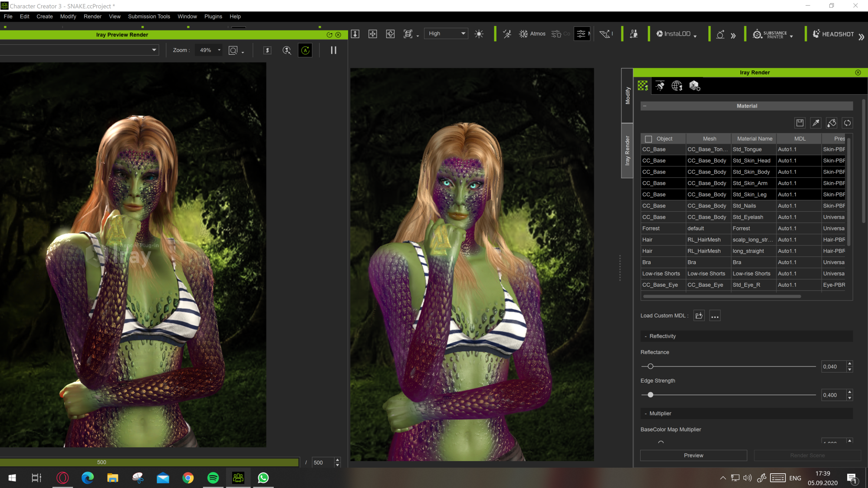This screenshot has height=488, width=868.
Task: Open the Windows Start menu
Action: pyautogui.click(x=12, y=478)
